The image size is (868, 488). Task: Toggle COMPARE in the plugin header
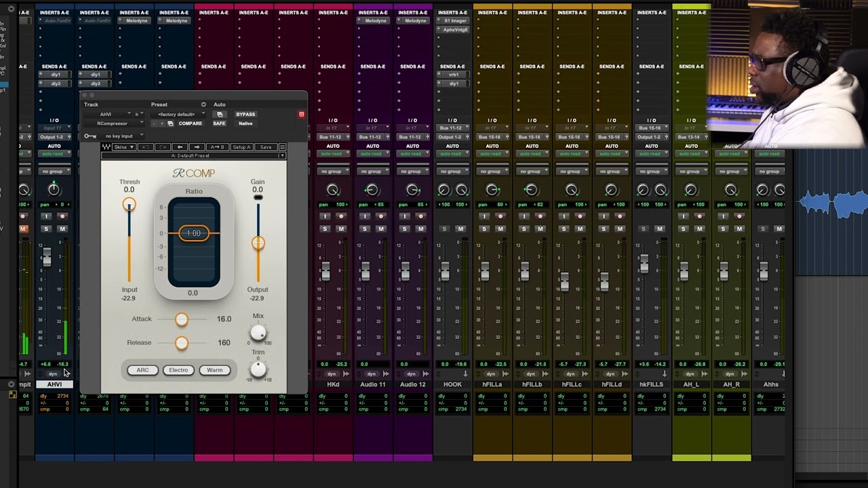[191, 123]
